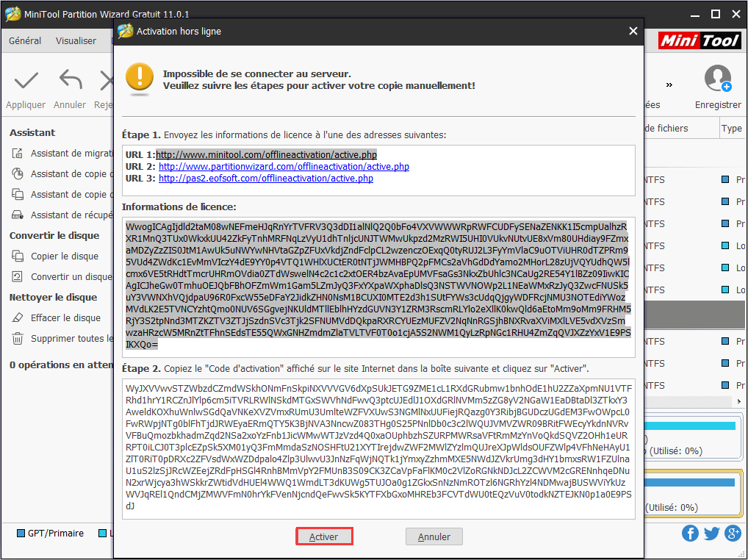Click the Enregistrer user profile icon
The image size is (748, 560).
coord(717,77)
